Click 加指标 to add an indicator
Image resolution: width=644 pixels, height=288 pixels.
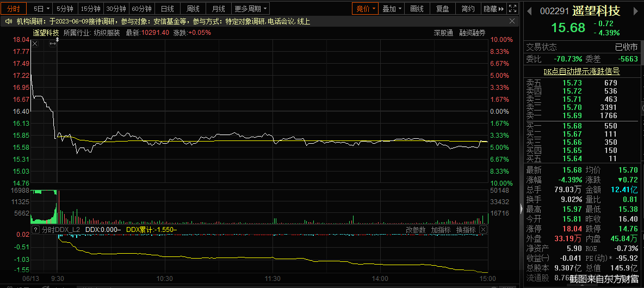(x=441, y=230)
